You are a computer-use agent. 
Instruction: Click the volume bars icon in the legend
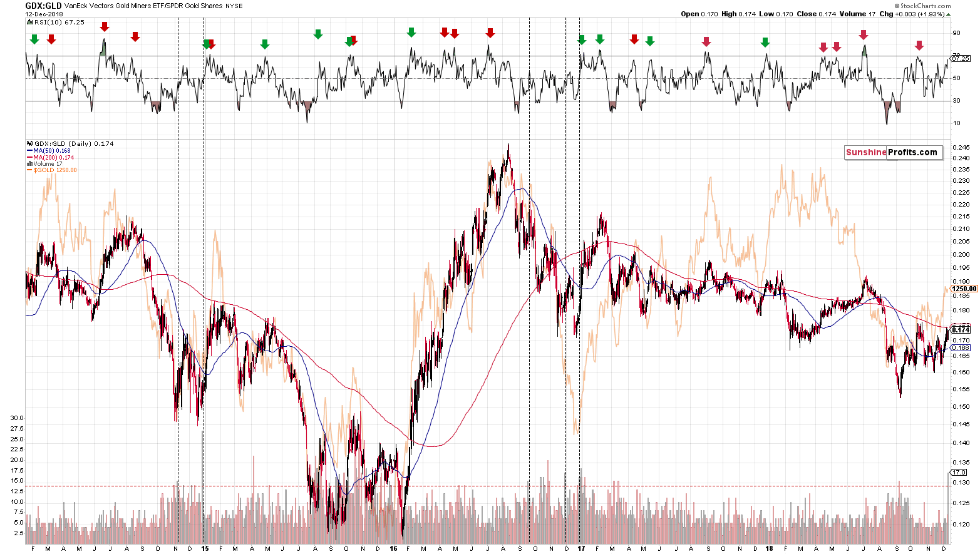click(x=29, y=164)
